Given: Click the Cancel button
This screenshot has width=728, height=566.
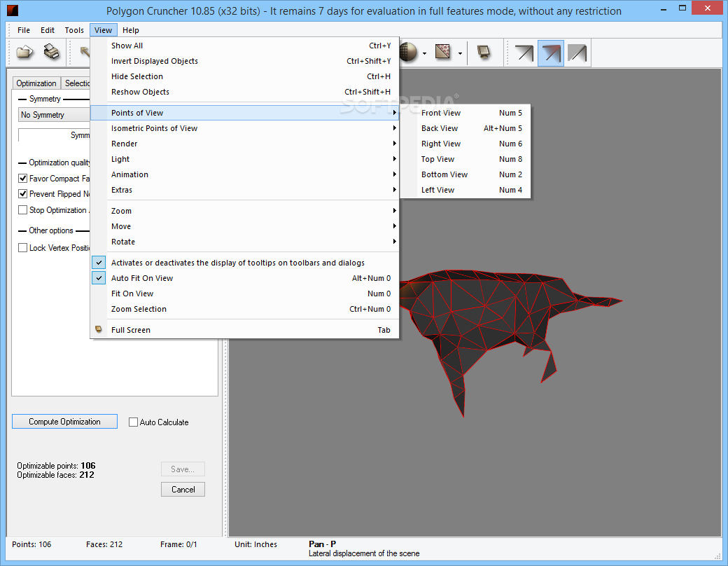Looking at the screenshot, I should point(183,490).
